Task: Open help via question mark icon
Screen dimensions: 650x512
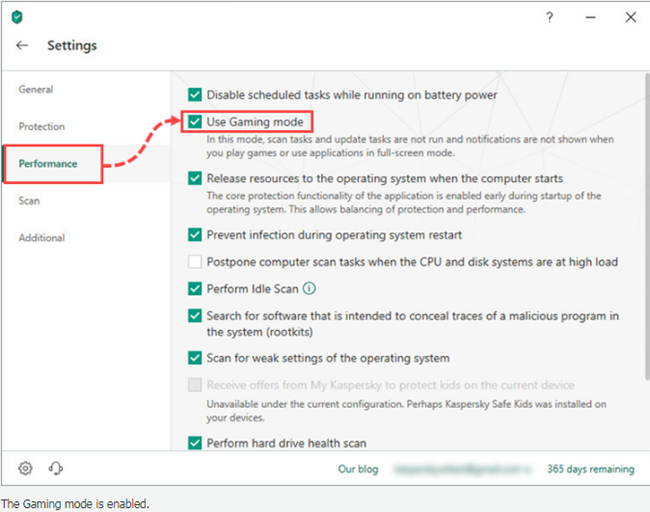Action: [549, 17]
